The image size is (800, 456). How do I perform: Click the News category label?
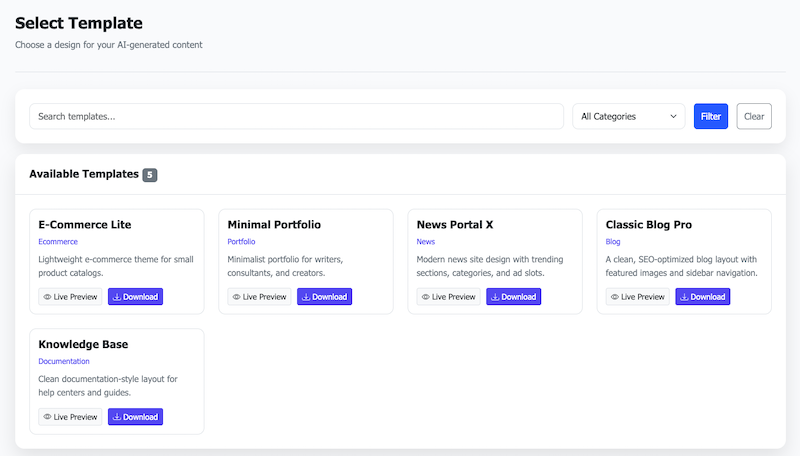426,241
